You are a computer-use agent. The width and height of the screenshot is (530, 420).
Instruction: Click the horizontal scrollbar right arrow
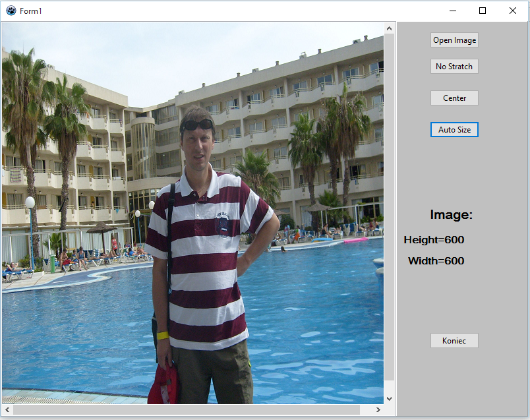click(x=378, y=410)
